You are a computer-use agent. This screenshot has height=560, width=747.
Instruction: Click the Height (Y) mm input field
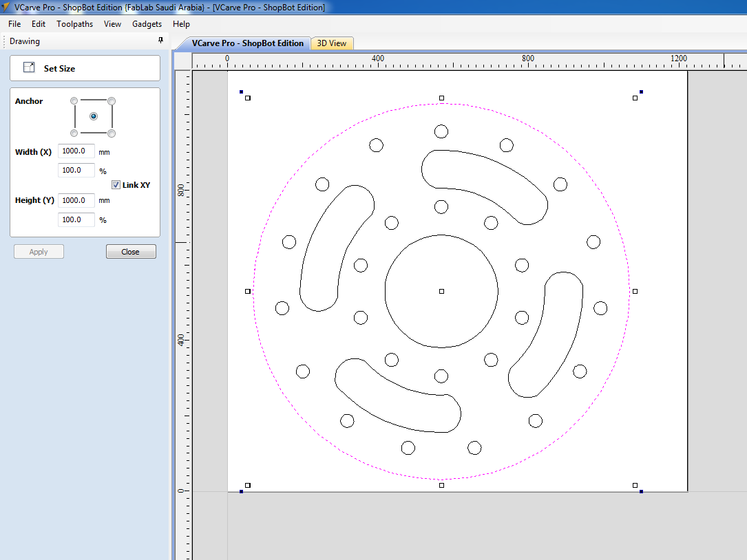coord(76,200)
